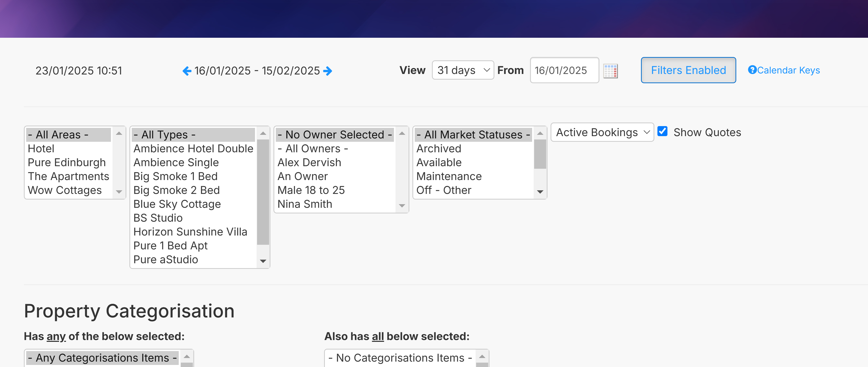Select Blue Sky Cottage property type
Image resolution: width=868 pixels, height=367 pixels.
(x=177, y=204)
